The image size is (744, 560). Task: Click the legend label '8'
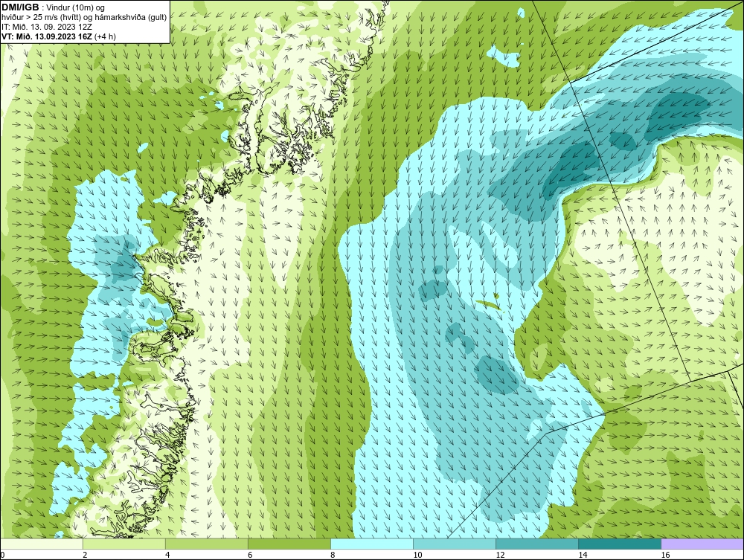(333, 555)
